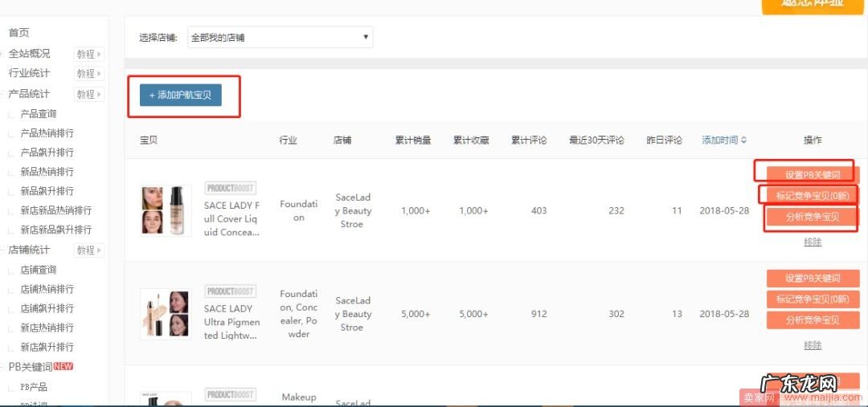Viewport: 868px width, 407px height.
Task: Open 产品热销排行 in the sidebar
Action: coord(47,133)
